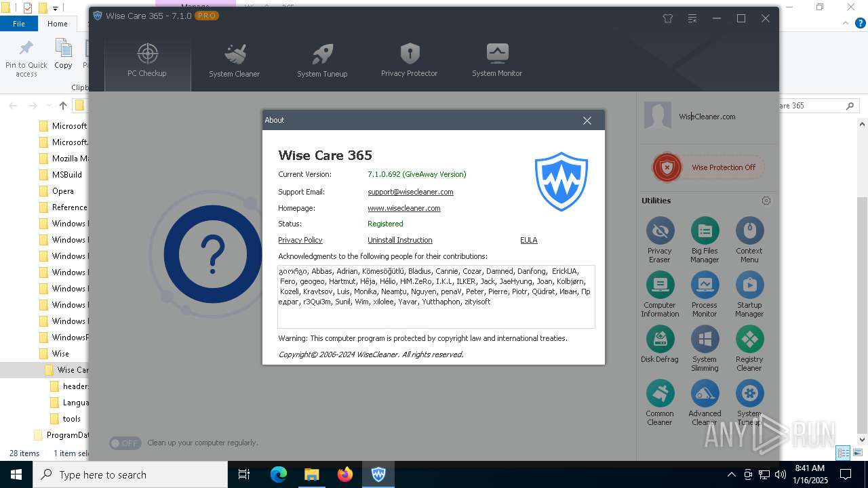Click the user avatar picture
The height and width of the screenshot is (488, 868).
click(x=657, y=116)
